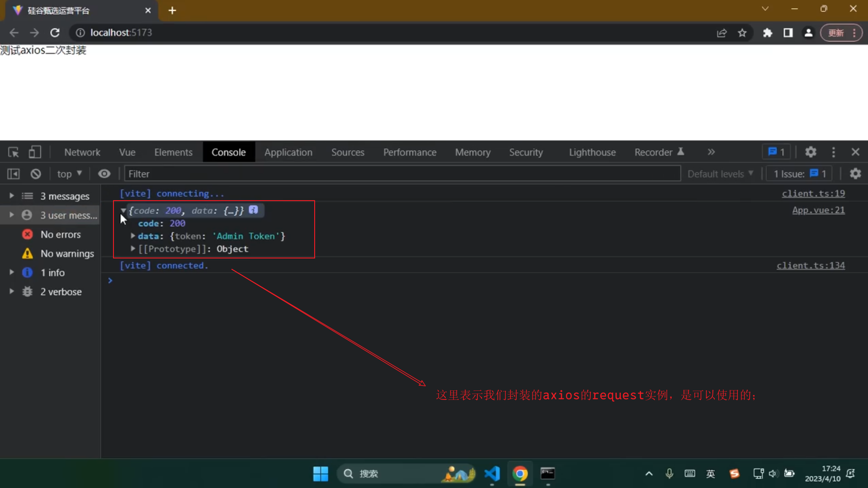Click the taskbar 搜索 search box
The image size is (868, 488).
[406, 474]
